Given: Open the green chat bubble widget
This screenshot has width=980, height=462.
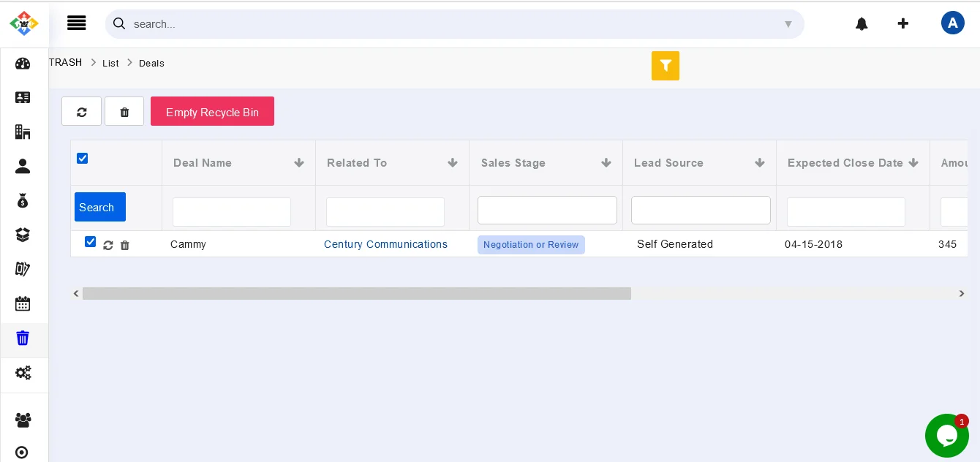Looking at the screenshot, I should click(x=946, y=436).
